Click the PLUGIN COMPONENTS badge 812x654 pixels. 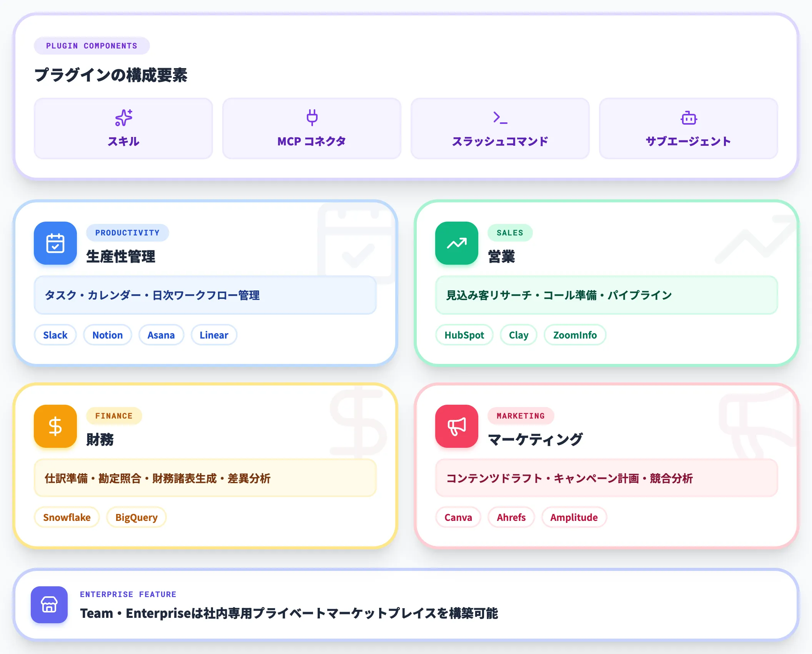92,46
